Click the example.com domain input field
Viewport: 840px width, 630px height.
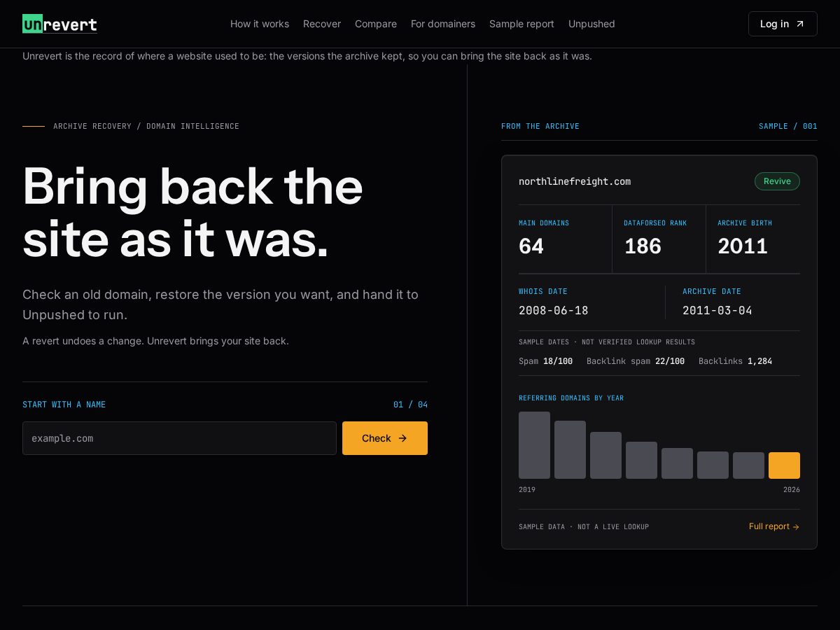(x=179, y=438)
